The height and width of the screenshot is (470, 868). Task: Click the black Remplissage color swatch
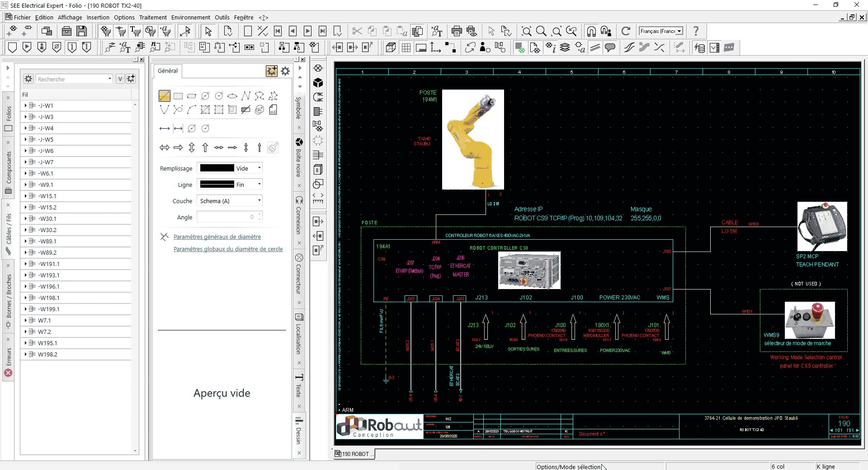[217, 168]
